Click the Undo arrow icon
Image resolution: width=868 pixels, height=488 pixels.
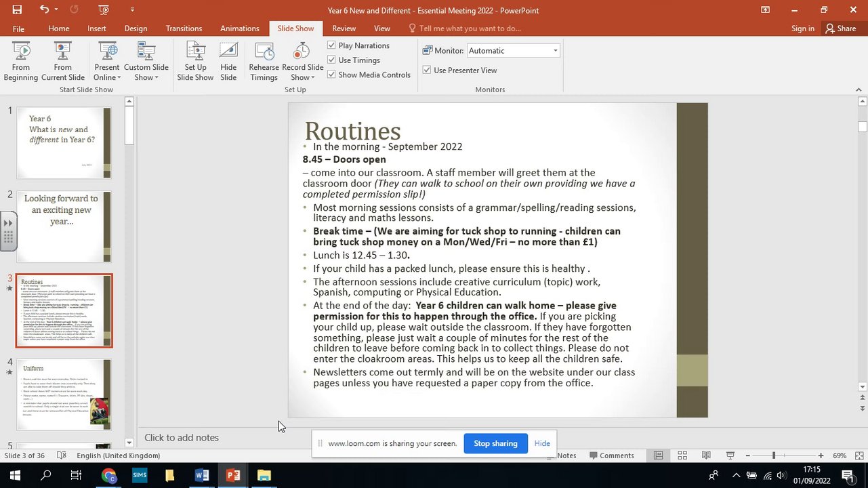[45, 9]
